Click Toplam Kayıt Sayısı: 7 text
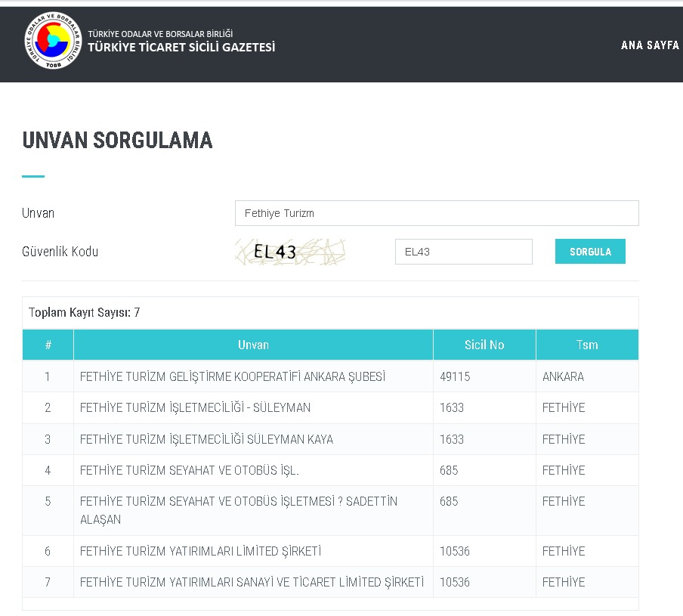The height and width of the screenshot is (616, 683). [x=84, y=312]
